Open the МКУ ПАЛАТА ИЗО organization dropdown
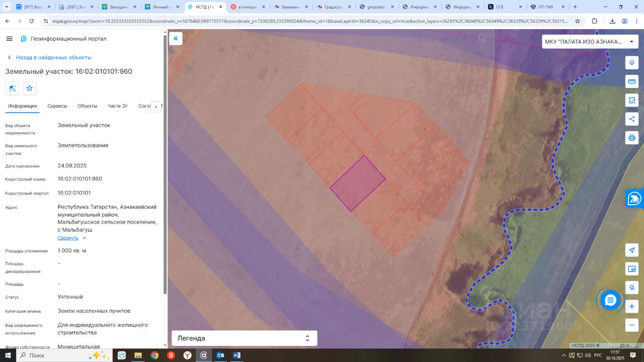The width and height of the screenshot is (644, 362). [x=589, y=42]
